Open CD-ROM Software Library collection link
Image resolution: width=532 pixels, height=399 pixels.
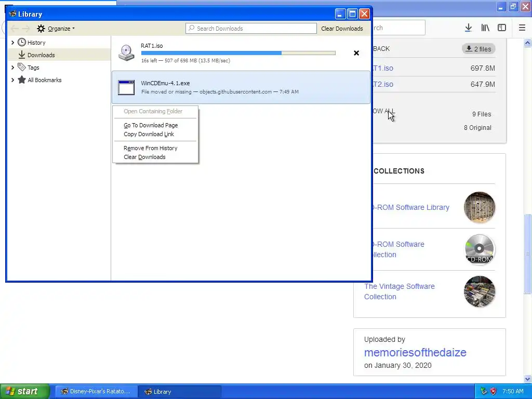(411, 207)
